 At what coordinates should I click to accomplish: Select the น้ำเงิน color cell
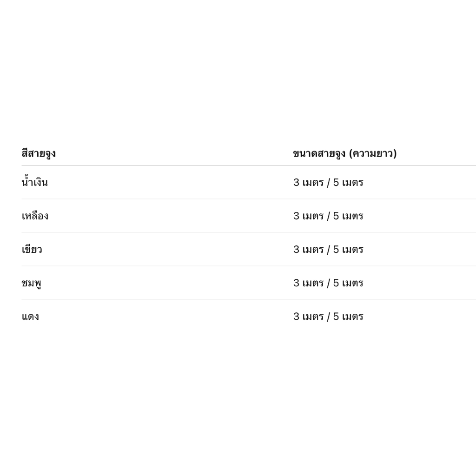pos(35,182)
